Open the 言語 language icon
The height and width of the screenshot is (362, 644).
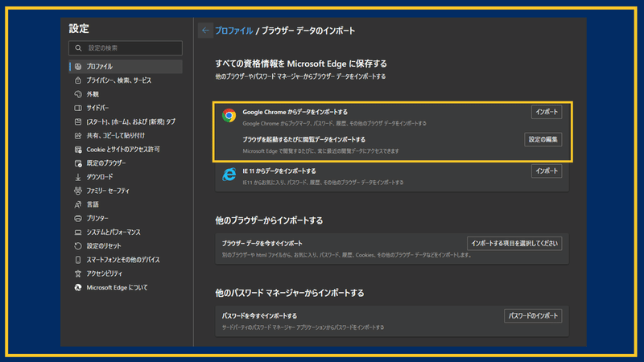pos(78,204)
